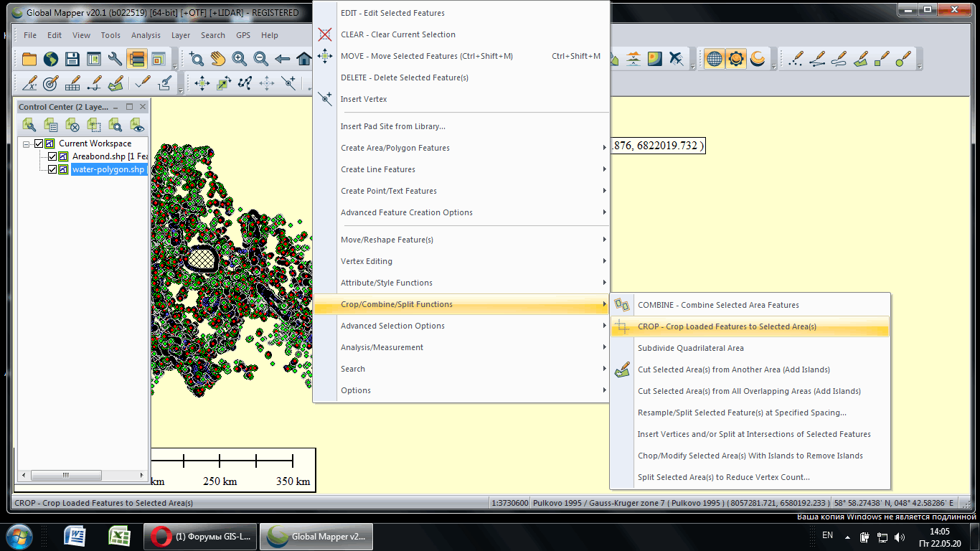Toggle the Current Workspace checkbox
980x551 pixels.
click(39, 143)
